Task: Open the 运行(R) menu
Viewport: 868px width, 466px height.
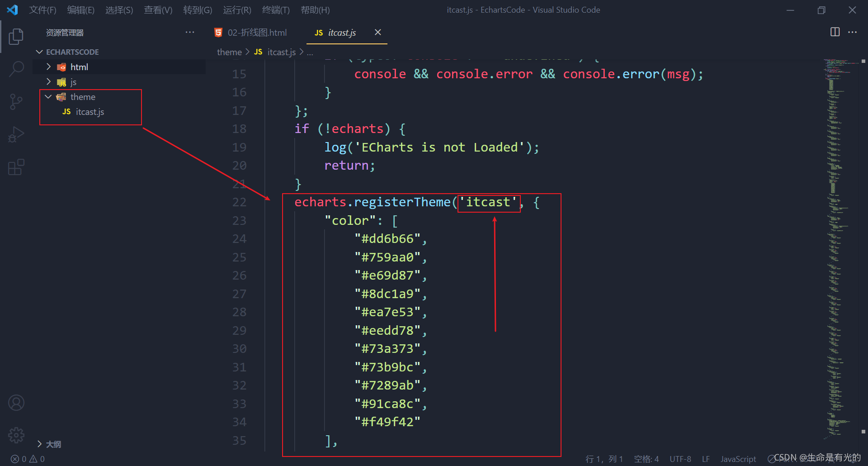Action: [237, 10]
